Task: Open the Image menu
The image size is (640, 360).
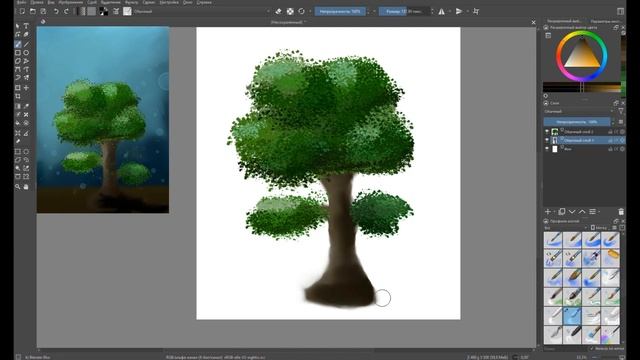Action: (x=71, y=2)
